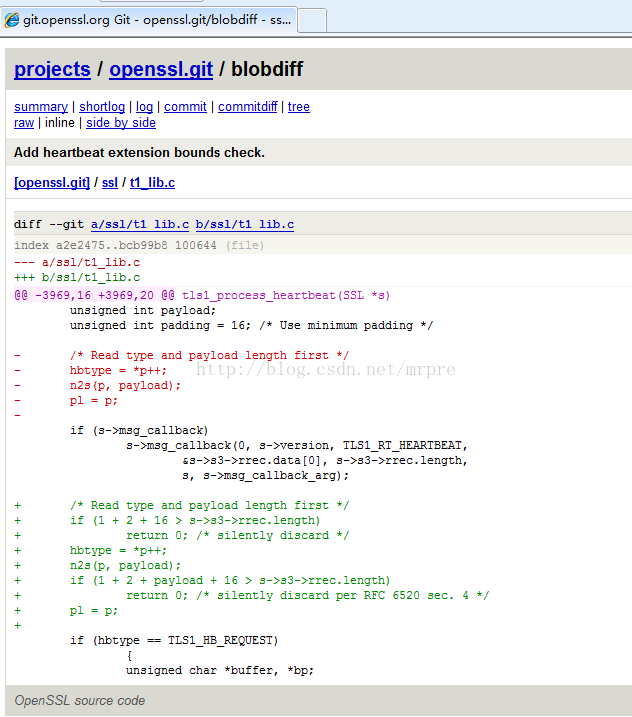Click the 'inline' view label
Image resolution: width=632 pixels, height=717 pixels.
coord(59,123)
